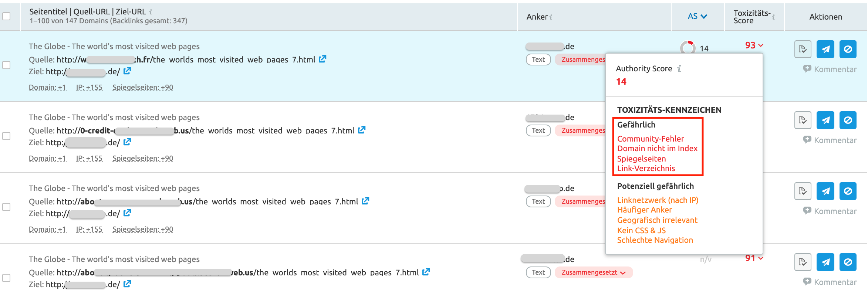The width and height of the screenshot is (868, 292).
Task: Click the 'Domain: +1' link
Action: point(47,87)
